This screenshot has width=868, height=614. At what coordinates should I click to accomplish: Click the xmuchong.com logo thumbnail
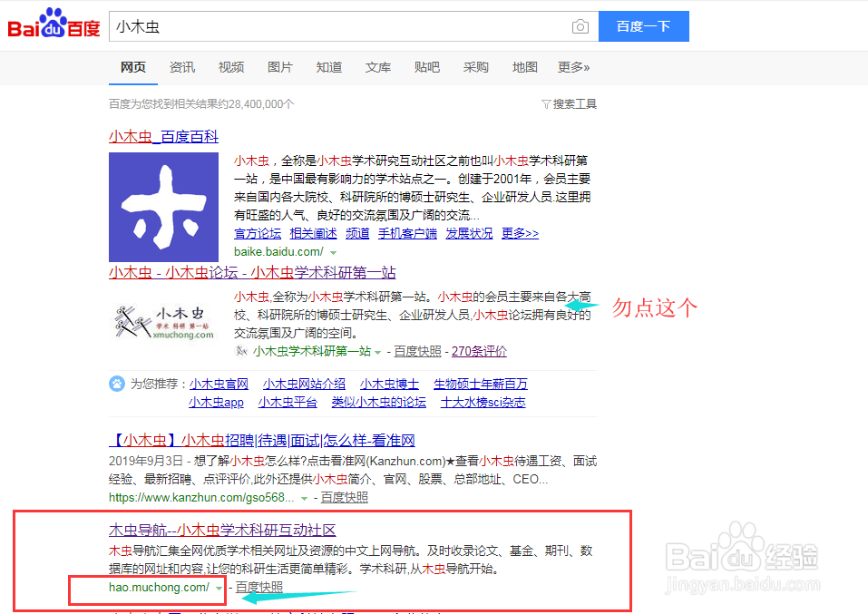164,322
